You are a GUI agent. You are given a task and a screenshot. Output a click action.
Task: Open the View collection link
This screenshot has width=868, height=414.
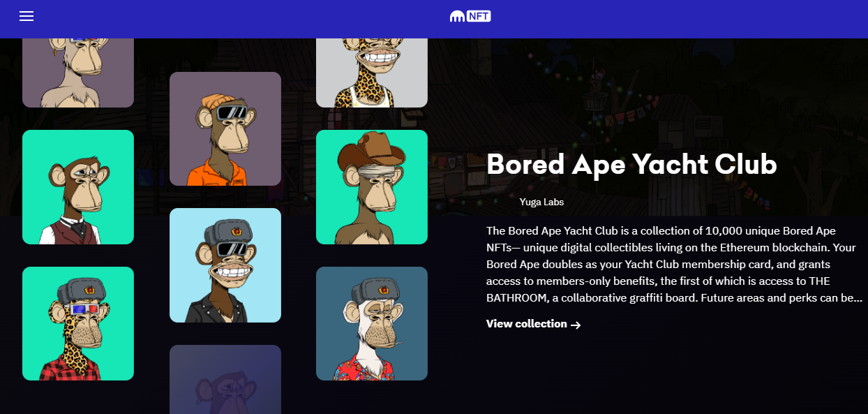(x=533, y=324)
